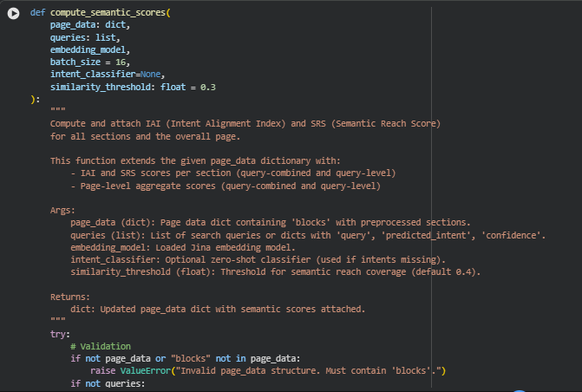This screenshot has height=392, width=582.
Task: Click the 'try:' statement
Action: pyautogui.click(x=60, y=333)
